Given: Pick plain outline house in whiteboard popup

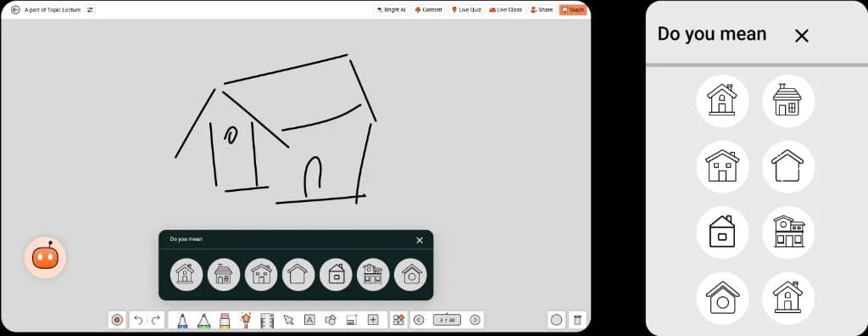Looking at the screenshot, I should [x=298, y=274].
